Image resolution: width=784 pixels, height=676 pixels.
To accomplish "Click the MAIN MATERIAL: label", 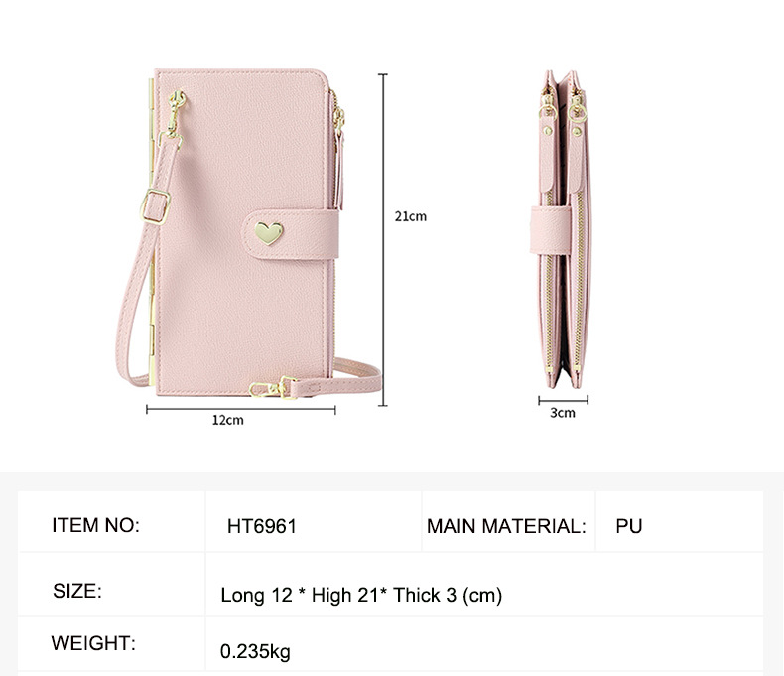I will [x=506, y=526].
